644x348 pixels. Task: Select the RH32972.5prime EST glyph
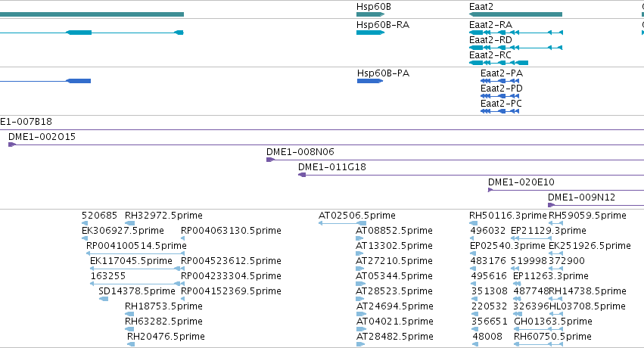pos(130,223)
